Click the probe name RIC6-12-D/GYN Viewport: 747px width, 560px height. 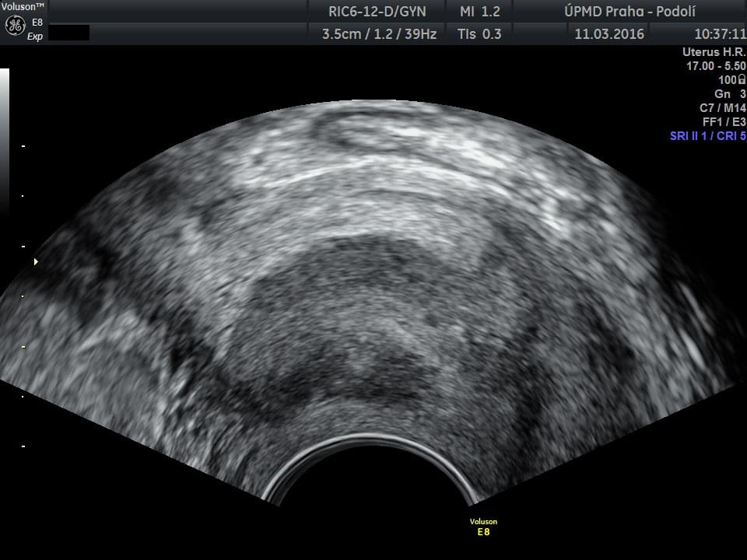[x=377, y=12]
